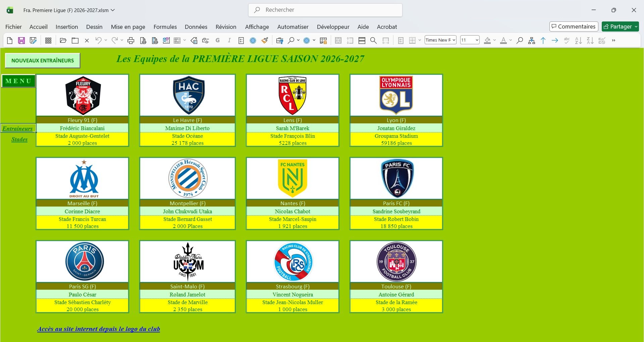644x342 pixels.
Task: Open a file with the open-folder icon
Action: (x=63, y=41)
